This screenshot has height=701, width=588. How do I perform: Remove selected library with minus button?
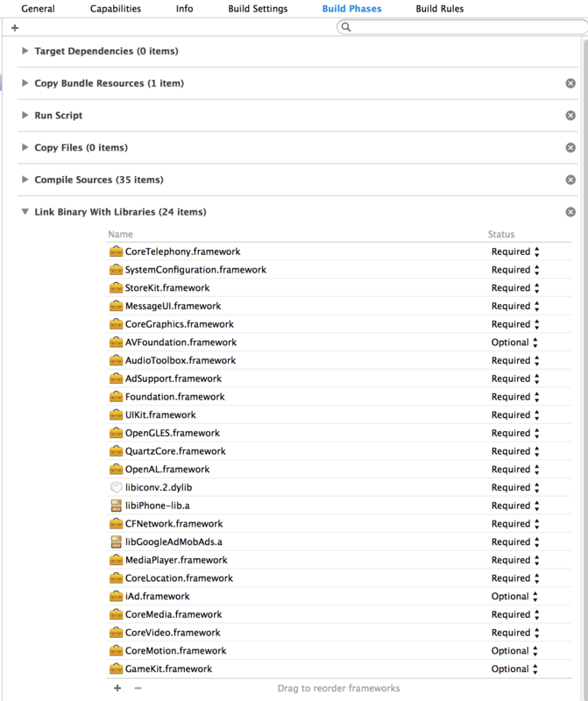(138, 688)
